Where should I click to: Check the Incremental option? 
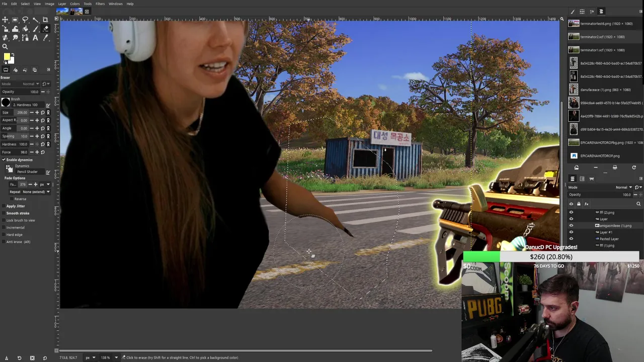tap(4, 227)
